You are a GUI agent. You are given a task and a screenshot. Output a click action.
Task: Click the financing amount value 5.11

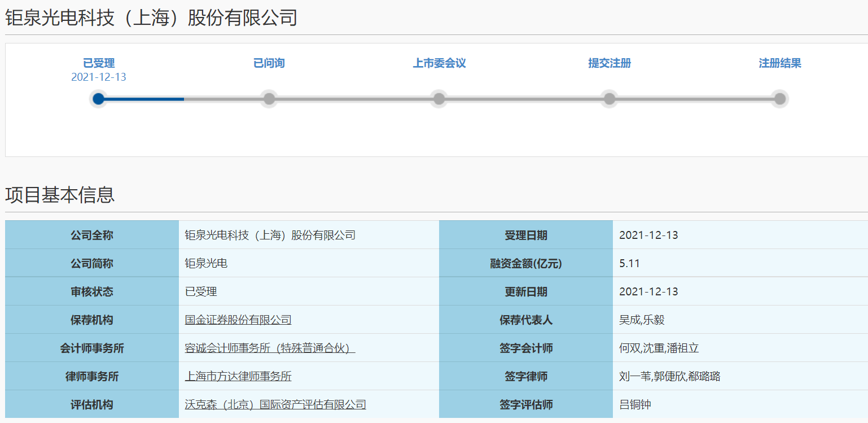point(629,263)
